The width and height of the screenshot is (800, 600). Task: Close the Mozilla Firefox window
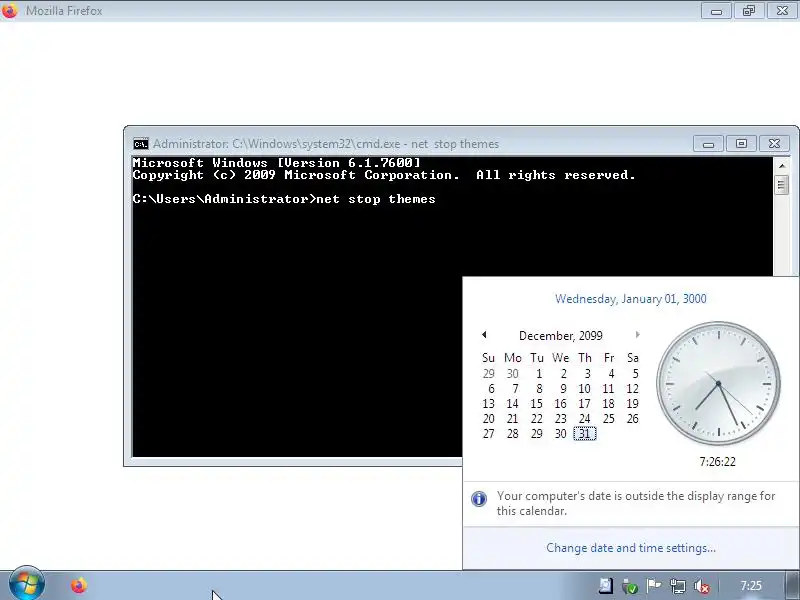pos(782,11)
